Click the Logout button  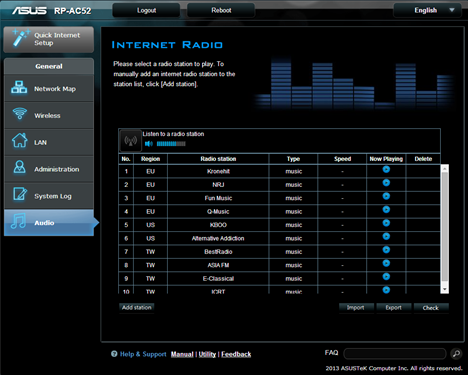(146, 10)
